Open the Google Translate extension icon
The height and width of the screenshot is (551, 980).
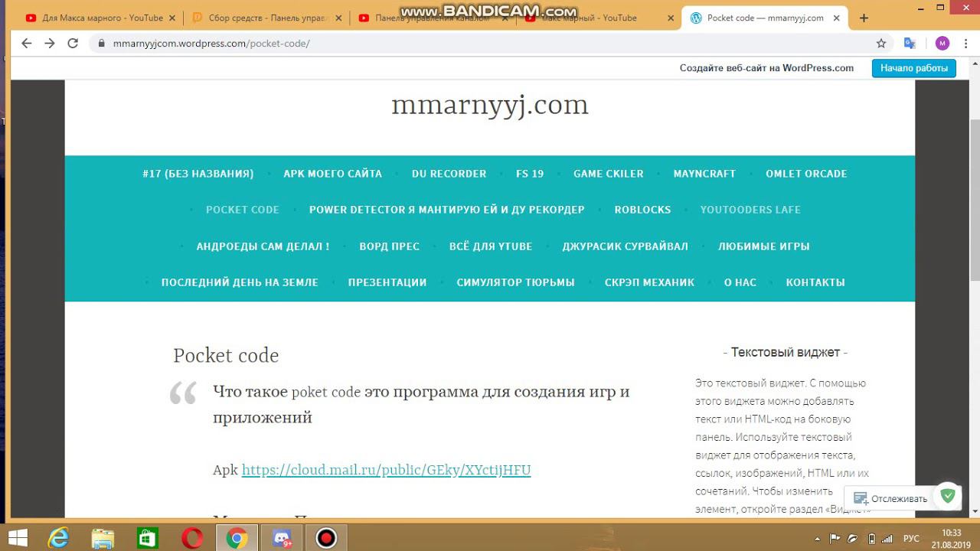pyautogui.click(x=910, y=44)
